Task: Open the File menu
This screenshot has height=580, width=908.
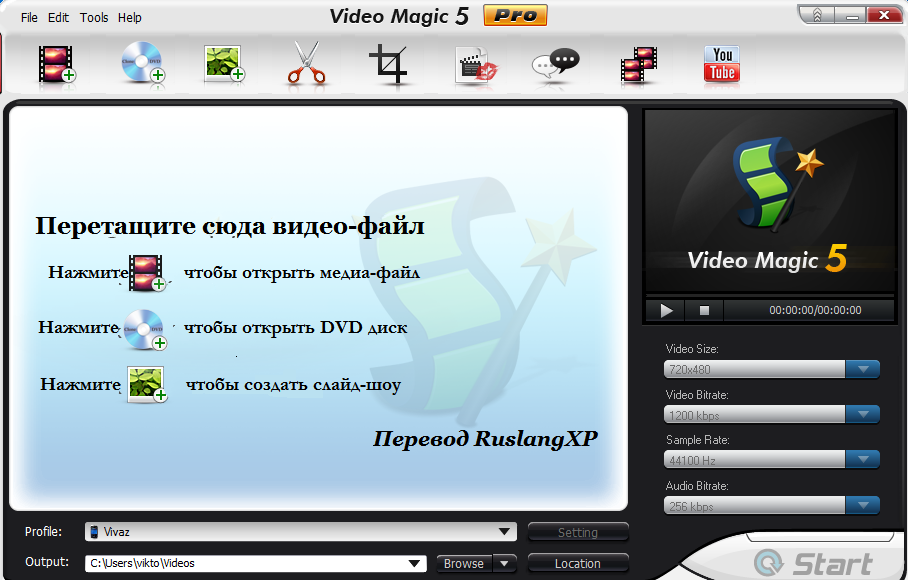Action: click(x=29, y=18)
